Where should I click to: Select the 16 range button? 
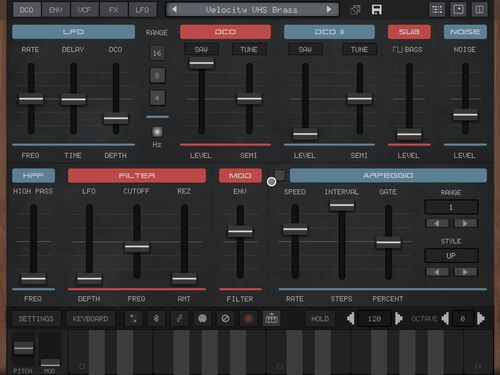point(157,53)
